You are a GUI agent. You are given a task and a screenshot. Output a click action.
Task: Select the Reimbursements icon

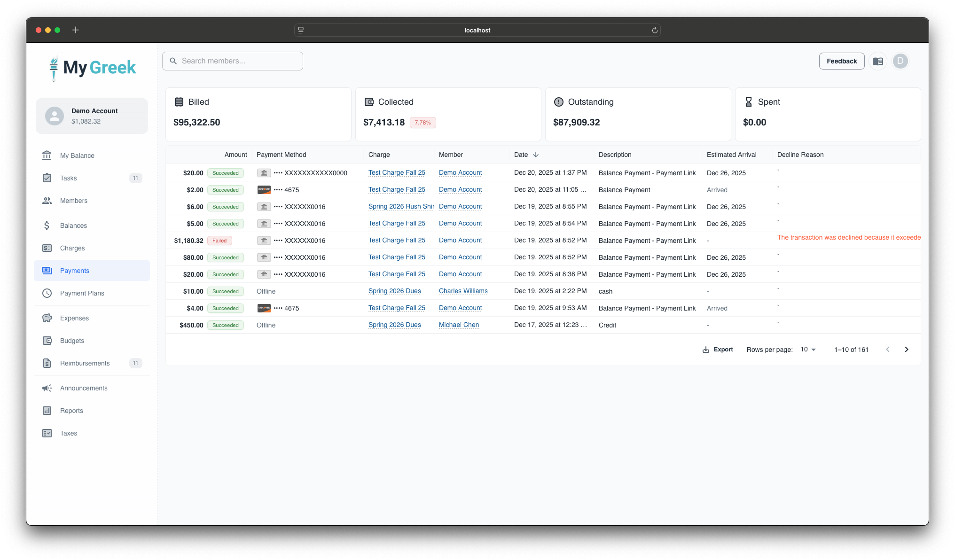point(47,363)
